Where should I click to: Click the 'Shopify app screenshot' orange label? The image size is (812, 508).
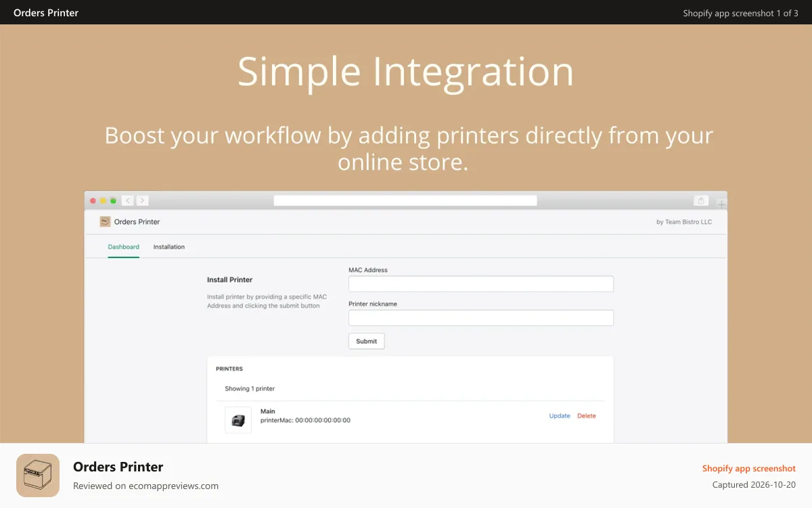[749, 468]
